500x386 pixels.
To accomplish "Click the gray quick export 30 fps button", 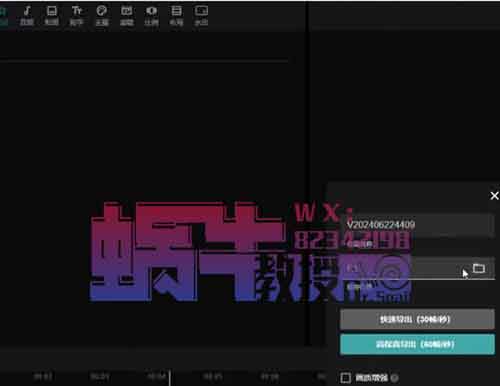I will [417, 319].
